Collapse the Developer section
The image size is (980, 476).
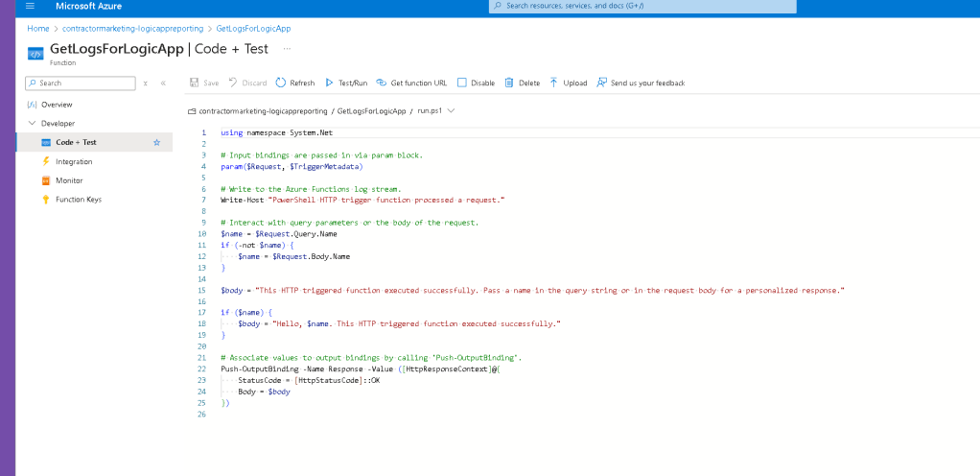pyautogui.click(x=33, y=123)
